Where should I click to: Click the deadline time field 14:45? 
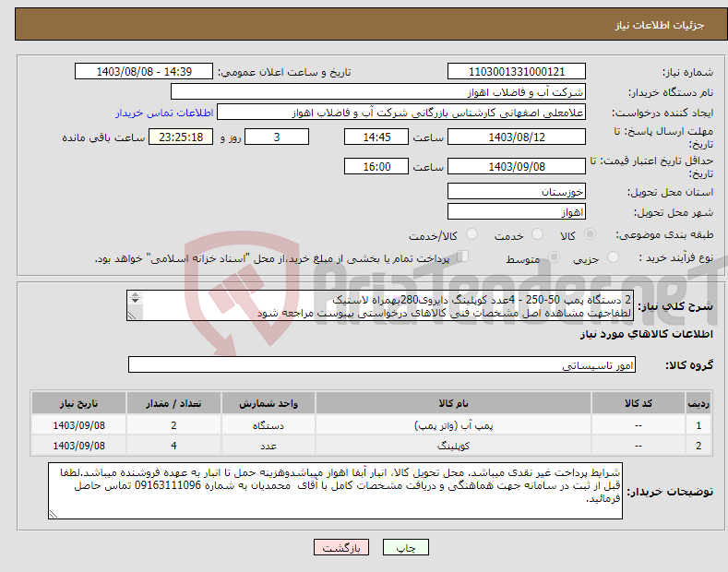coord(376,137)
